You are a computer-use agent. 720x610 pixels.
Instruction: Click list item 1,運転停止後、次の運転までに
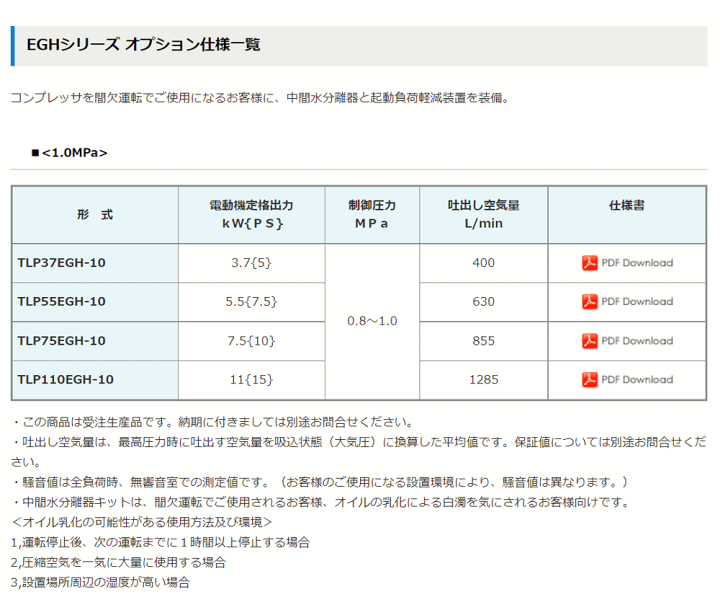click(x=160, y=542)
